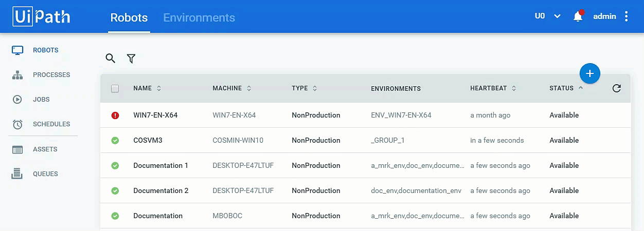The height and width of the screenshot is (231, 644).
Task: Select Robots in the sidebar
Action: point(45,50)
